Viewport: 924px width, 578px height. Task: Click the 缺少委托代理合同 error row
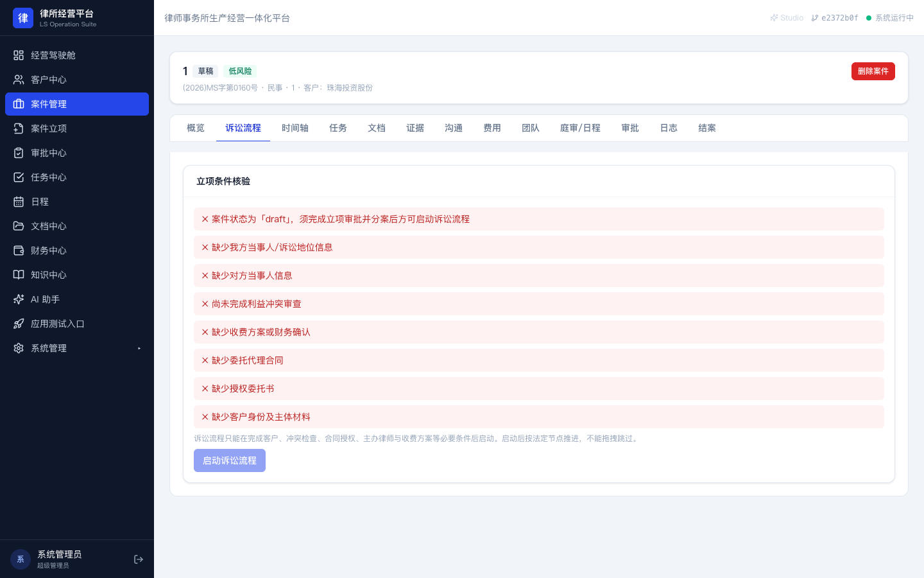(x=539, y=360)
